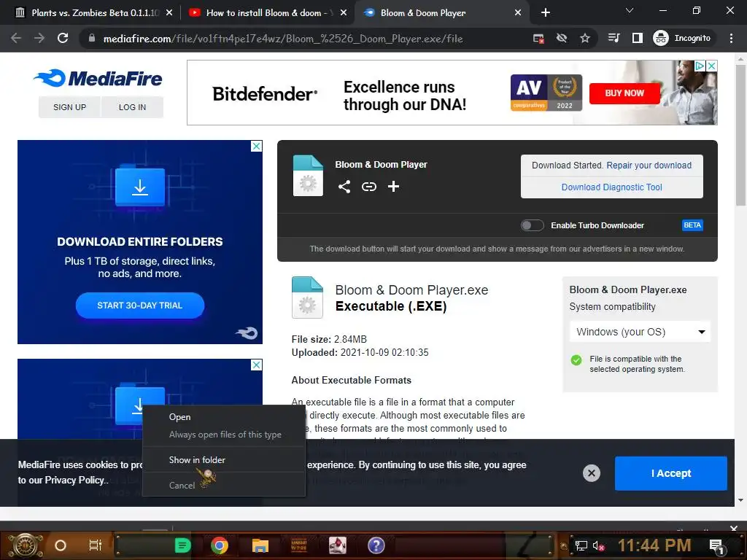Open File Explorer from the taskbar
This screenshot has width=747, height=560.
(x=260, y=545)
